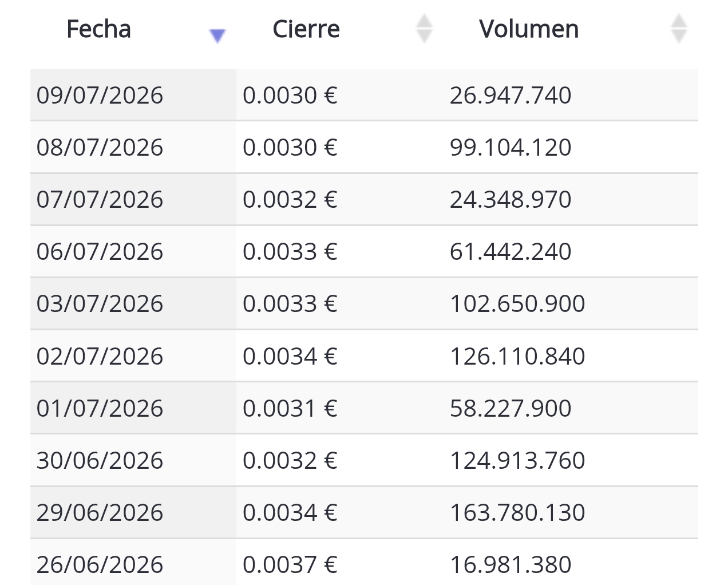This screenshot has width=728, height=585.
Task: Sort table by Fecha column header
Action: [99, 29]
